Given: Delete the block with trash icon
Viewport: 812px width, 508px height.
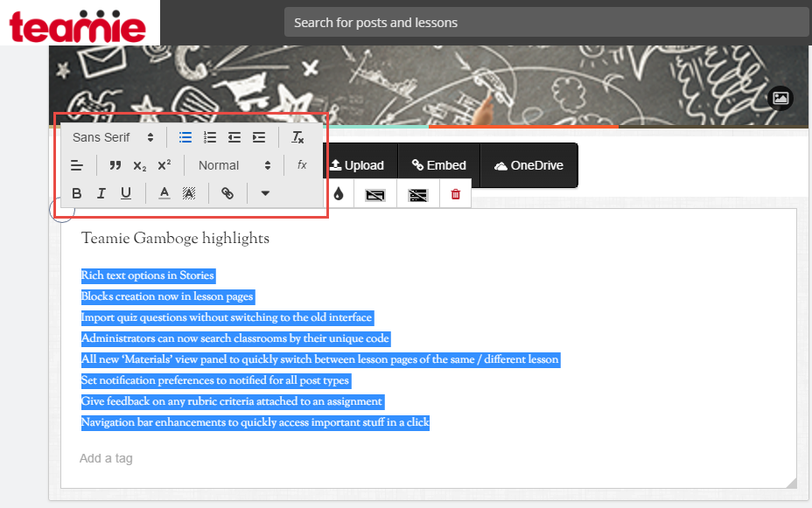Looking at the screenshot, I should [456, 194].
